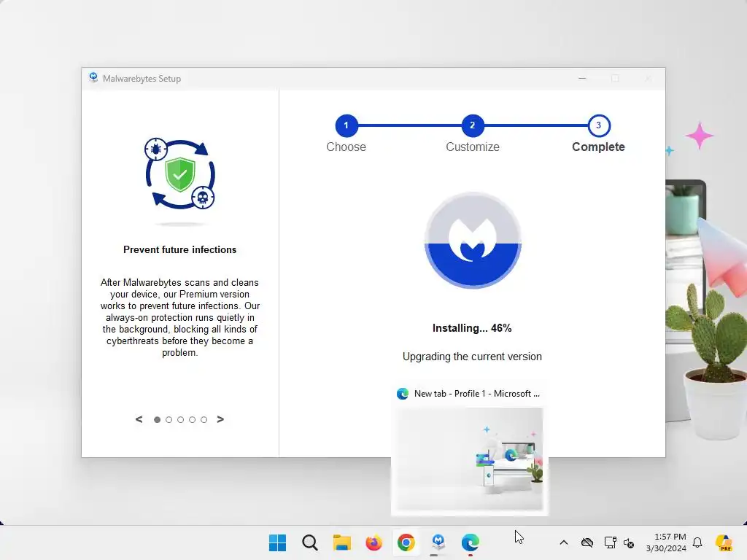The image size is (747, 560).
Task: Click the OneDrive cloud tray icon
Action: (587, 542)
